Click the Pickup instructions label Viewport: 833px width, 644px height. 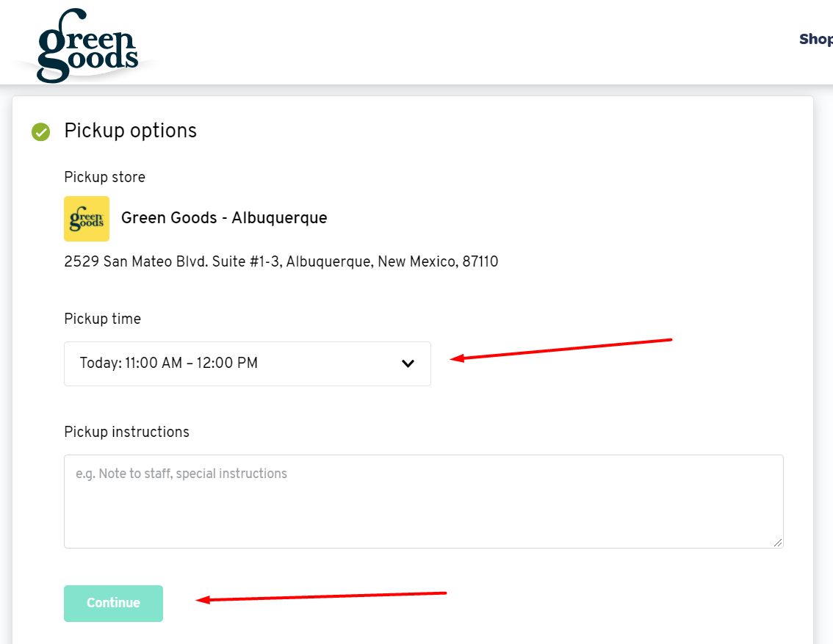[126, 432]
